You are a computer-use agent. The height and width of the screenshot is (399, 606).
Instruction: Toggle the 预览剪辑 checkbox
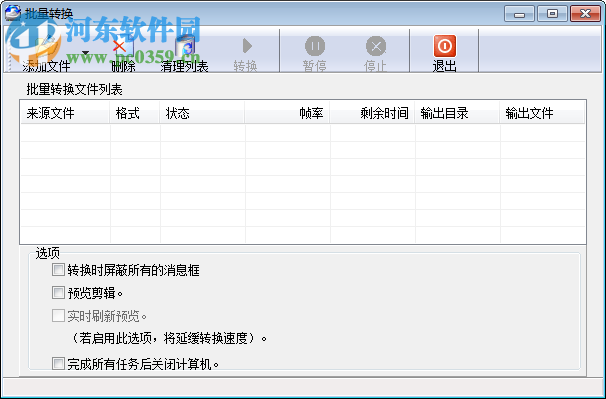[58, 293]
